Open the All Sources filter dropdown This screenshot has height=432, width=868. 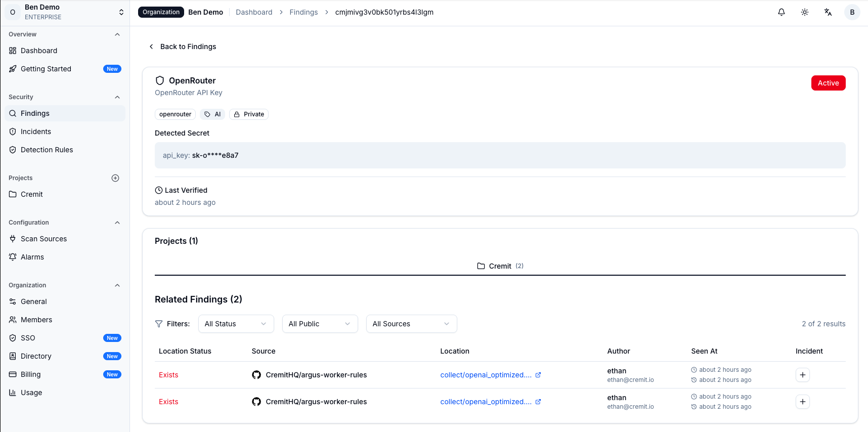[411, 324]
